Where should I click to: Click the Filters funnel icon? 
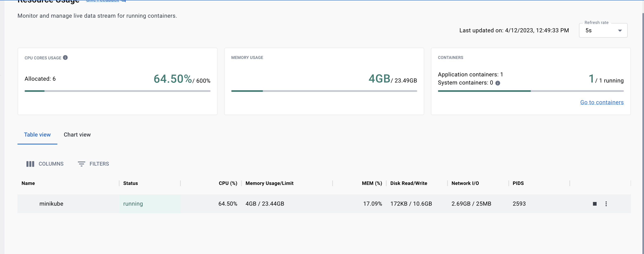click(x=81, y=164)
